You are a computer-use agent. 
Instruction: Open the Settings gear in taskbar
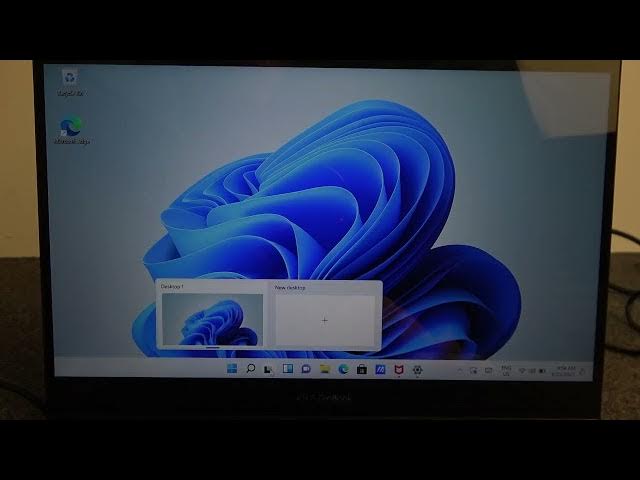[417, 370]
